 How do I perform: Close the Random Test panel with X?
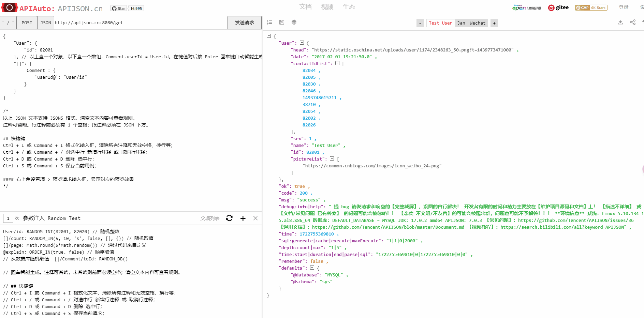(x=255, y=218)
